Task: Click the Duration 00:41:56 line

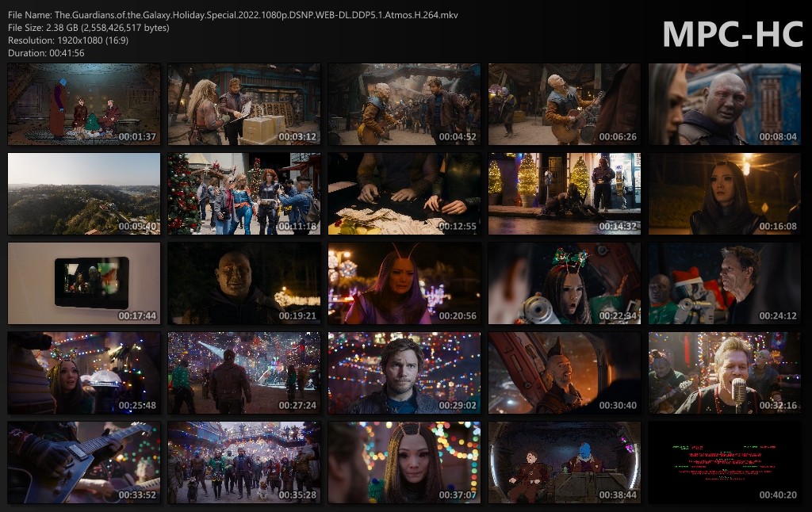Action: tap(46, 53)
